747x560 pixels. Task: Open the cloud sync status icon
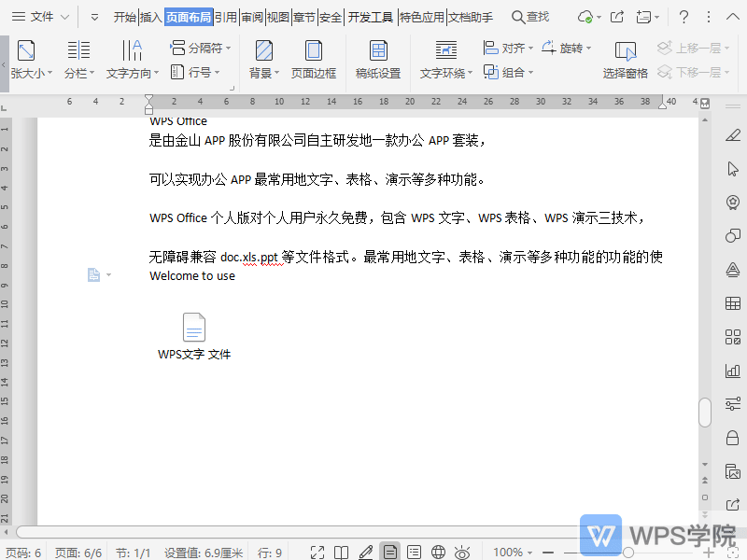585,17
